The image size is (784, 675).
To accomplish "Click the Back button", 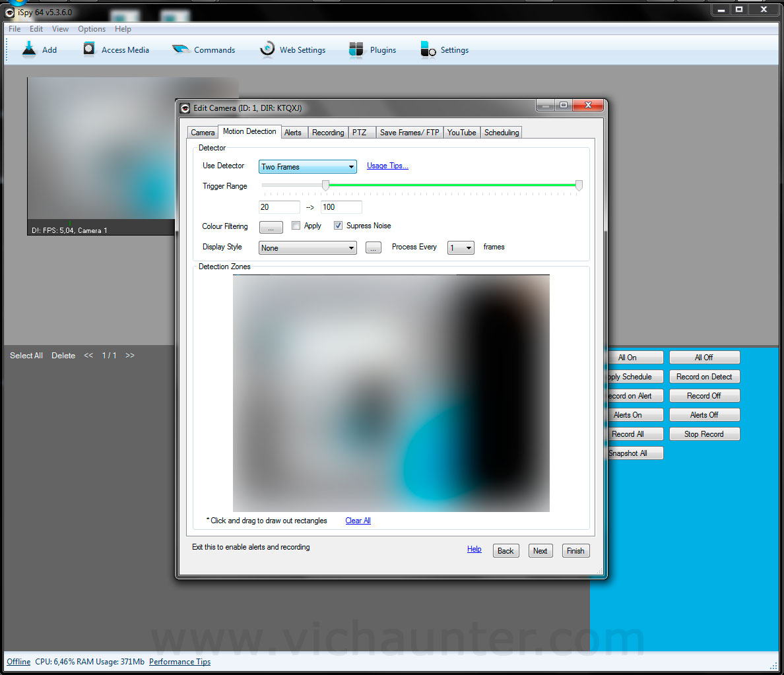I will [x=506, y=550].
